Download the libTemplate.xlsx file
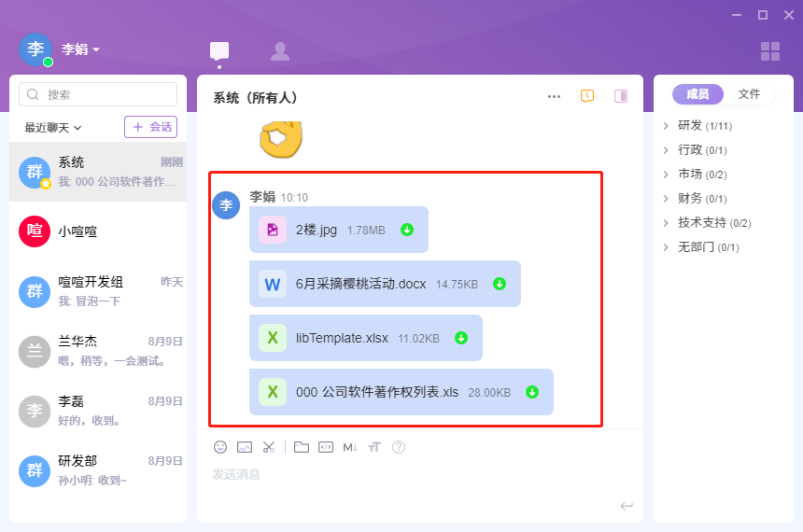 pos(461,338)
